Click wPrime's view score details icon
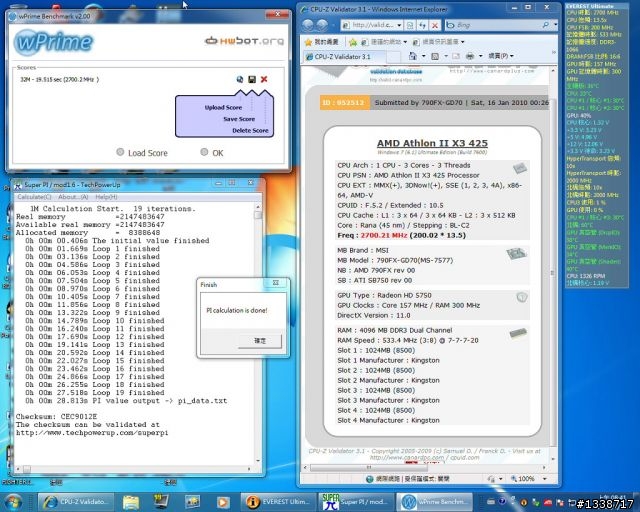The image size is (640, 512). coord(240,79)
